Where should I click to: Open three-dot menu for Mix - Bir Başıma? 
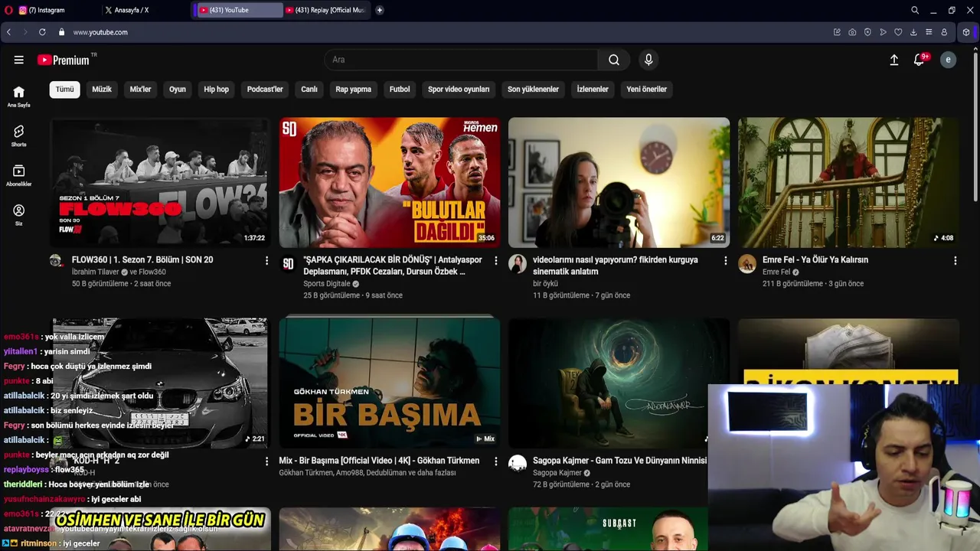click(x=495, y=461)
